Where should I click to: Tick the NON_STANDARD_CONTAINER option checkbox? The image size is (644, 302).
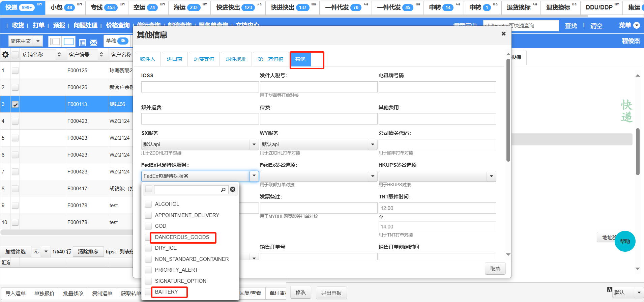[x=148, y=259]
